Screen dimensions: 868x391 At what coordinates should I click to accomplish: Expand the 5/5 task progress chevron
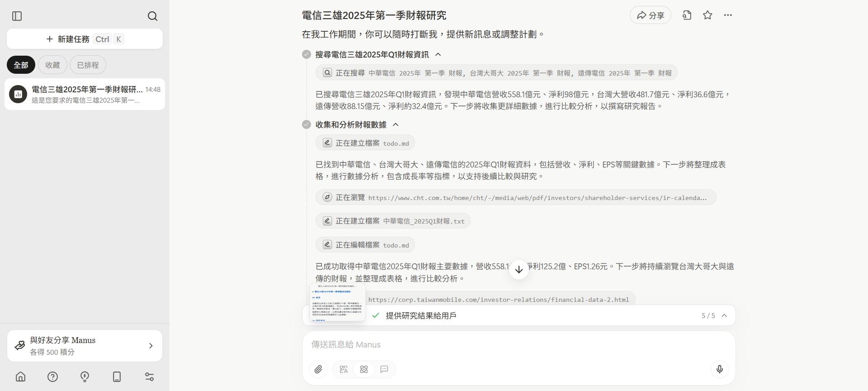coord(724,316)
